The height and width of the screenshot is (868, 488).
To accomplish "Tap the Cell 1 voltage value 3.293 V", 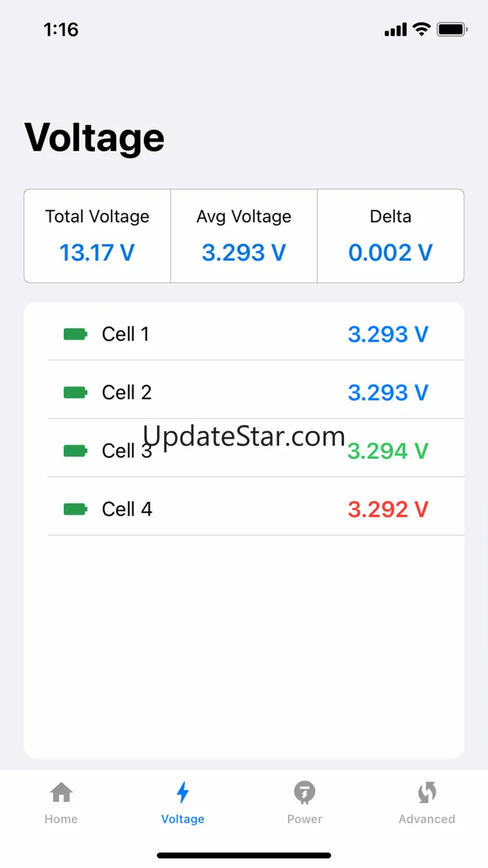I will 388,334.
